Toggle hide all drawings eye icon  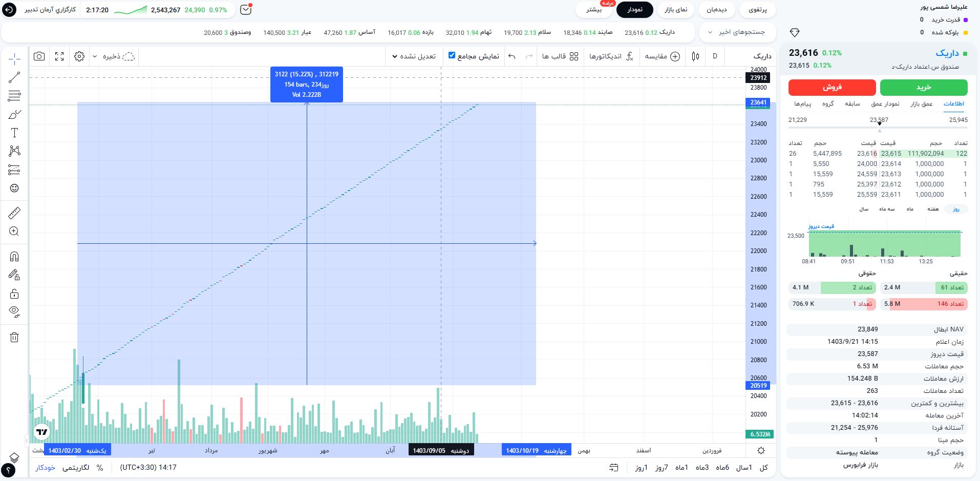click(x=14, y=311)
